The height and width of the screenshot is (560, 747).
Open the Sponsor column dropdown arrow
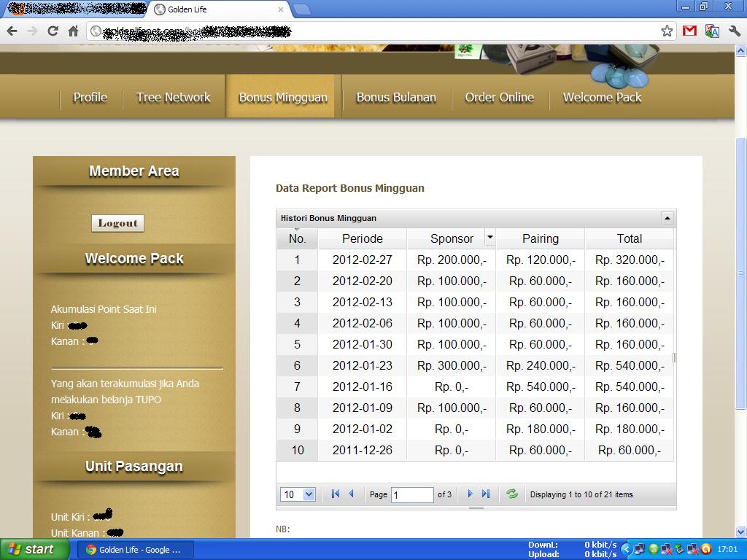point(490,238)
